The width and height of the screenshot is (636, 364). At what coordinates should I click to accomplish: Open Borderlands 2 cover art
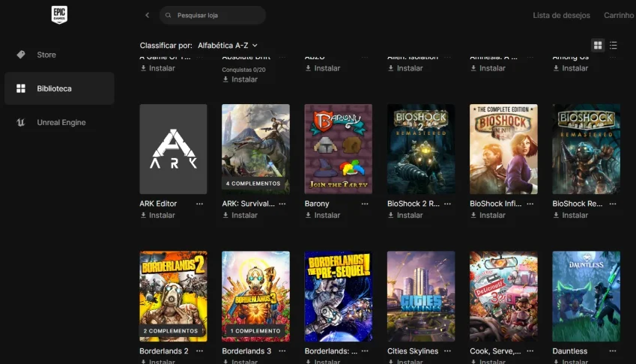[x=173, y=297]
